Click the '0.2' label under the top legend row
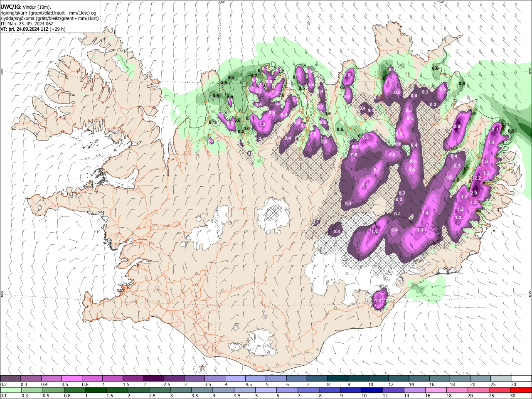The image size is (532, 399). click(x=3, y=384)
